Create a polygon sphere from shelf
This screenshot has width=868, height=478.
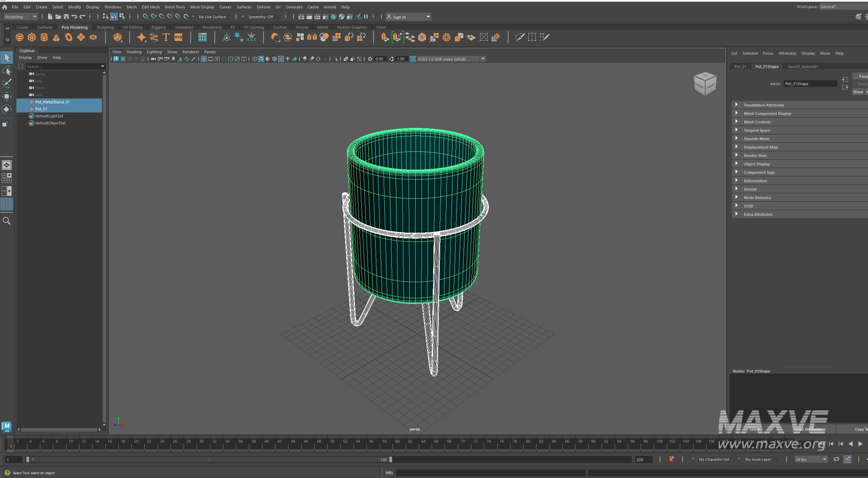click(x=20, y=37)
